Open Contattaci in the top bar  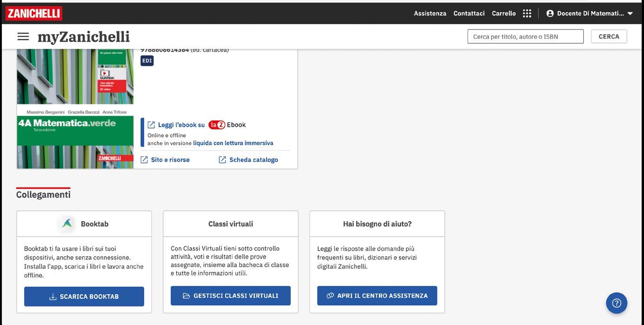pyautogui.click(x=469, y=13)
